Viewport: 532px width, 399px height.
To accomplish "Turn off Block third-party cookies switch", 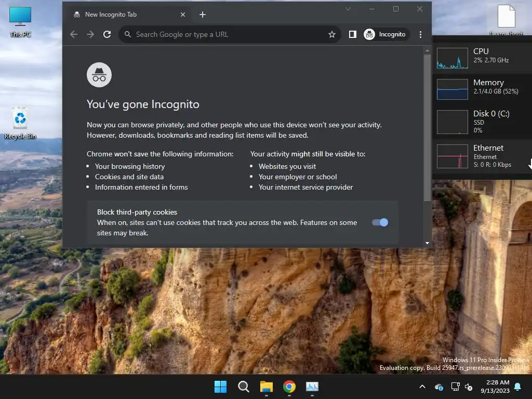I will [380, 222].
